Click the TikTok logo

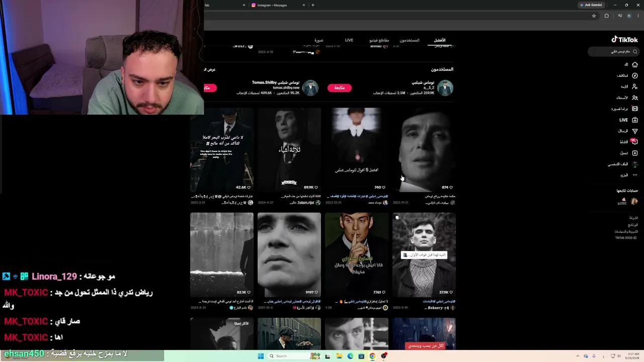click(624, 39)
